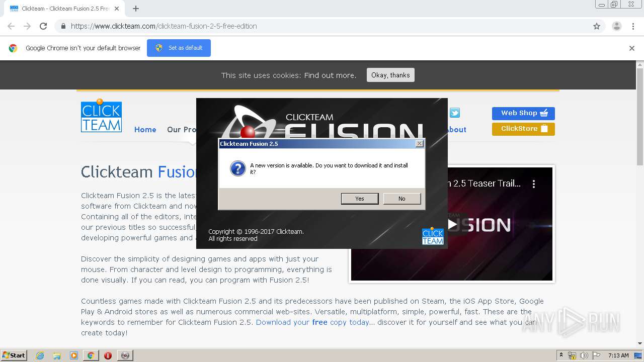
Task: Open the Web Shop button
Action: [523, 113]
